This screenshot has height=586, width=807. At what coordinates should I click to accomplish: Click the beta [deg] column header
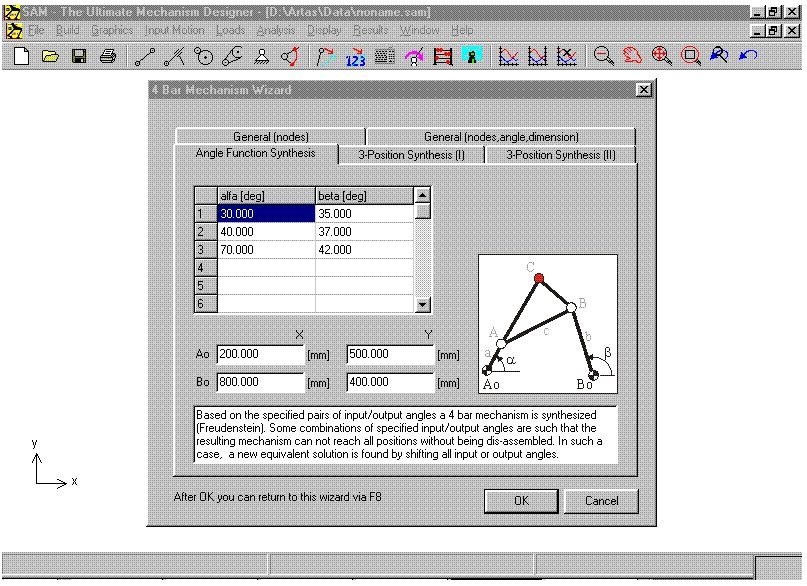[x=364, y=196]
